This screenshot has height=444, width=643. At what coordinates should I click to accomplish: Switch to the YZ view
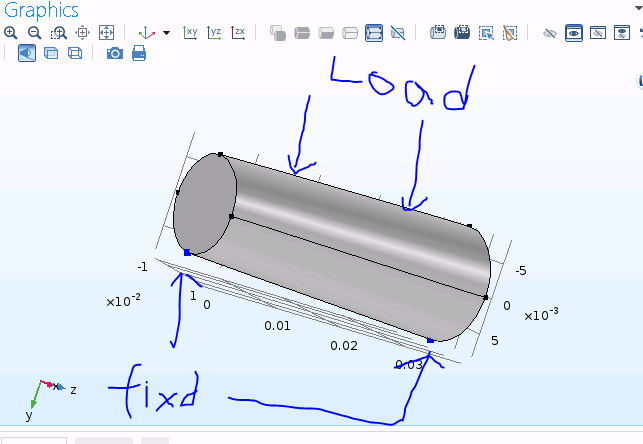pos(214,32)
